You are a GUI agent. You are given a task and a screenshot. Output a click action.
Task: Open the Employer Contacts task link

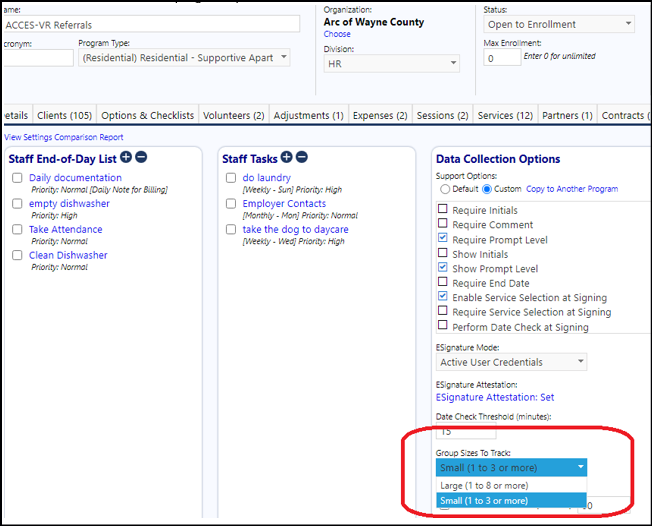pos(284,204)
